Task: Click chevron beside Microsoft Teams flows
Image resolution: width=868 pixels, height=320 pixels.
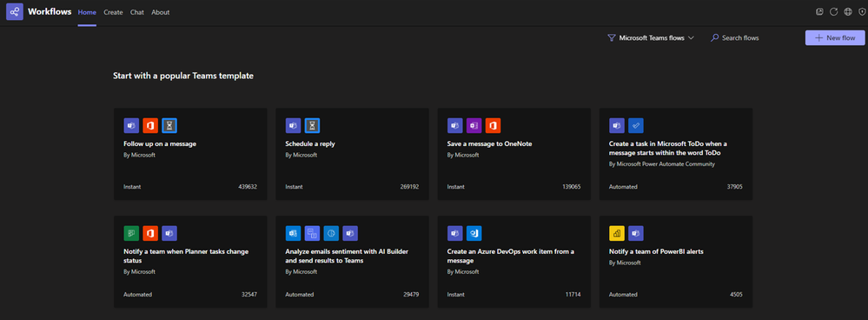Action: click(x=691, y=38)
